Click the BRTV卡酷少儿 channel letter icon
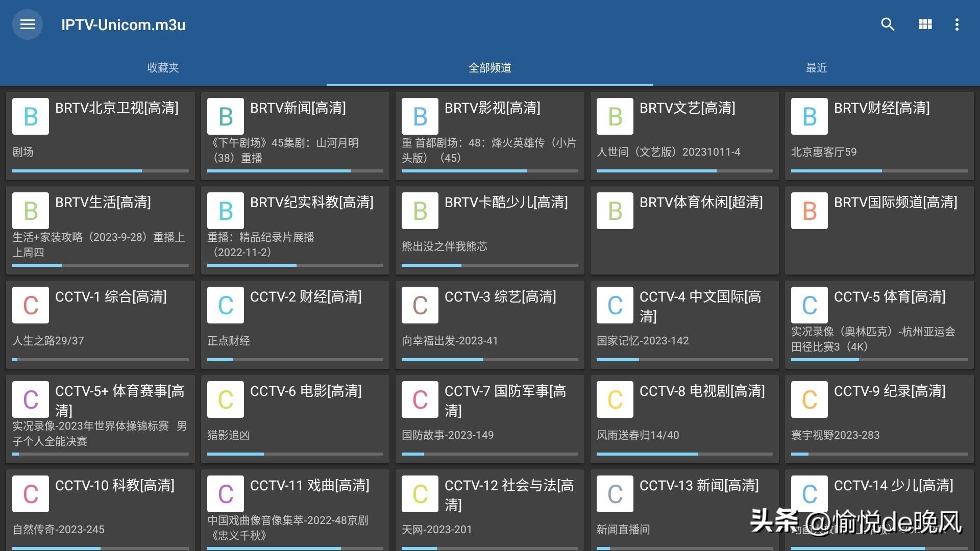Screen dimensions: 980x551 point(420,211)
